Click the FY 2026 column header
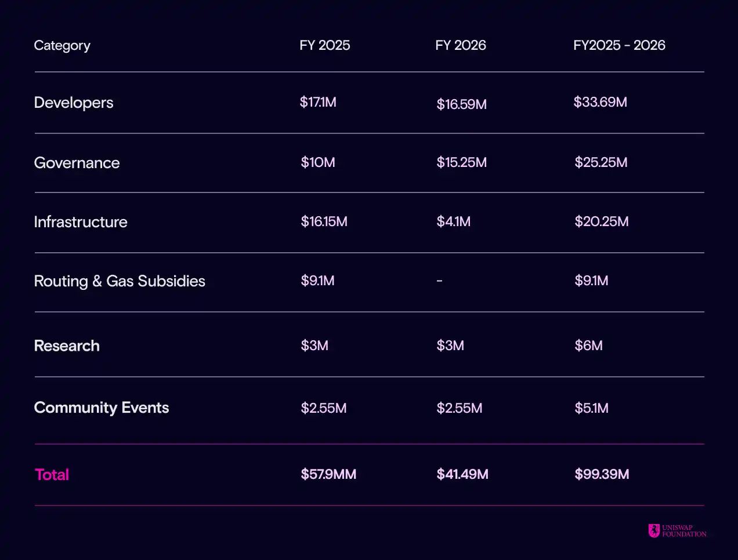Image resolution: width=738 pixels, height=560 pixels. [x=460, y=45]
